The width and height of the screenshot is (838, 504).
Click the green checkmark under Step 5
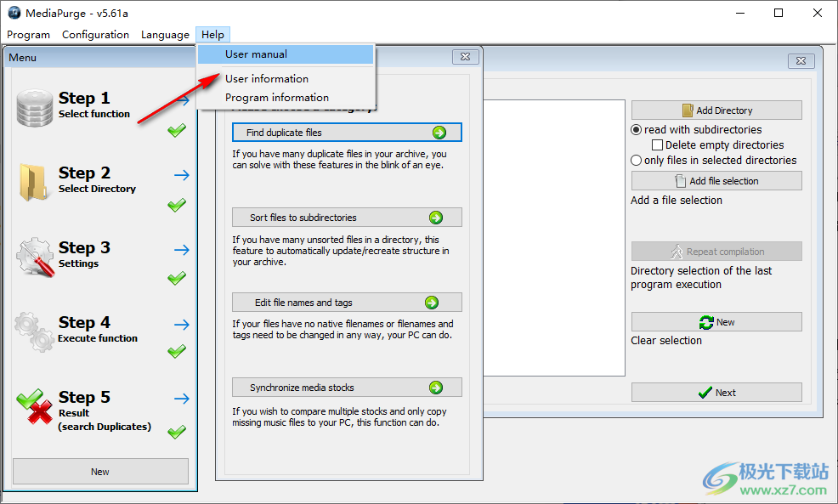point(177,432)
